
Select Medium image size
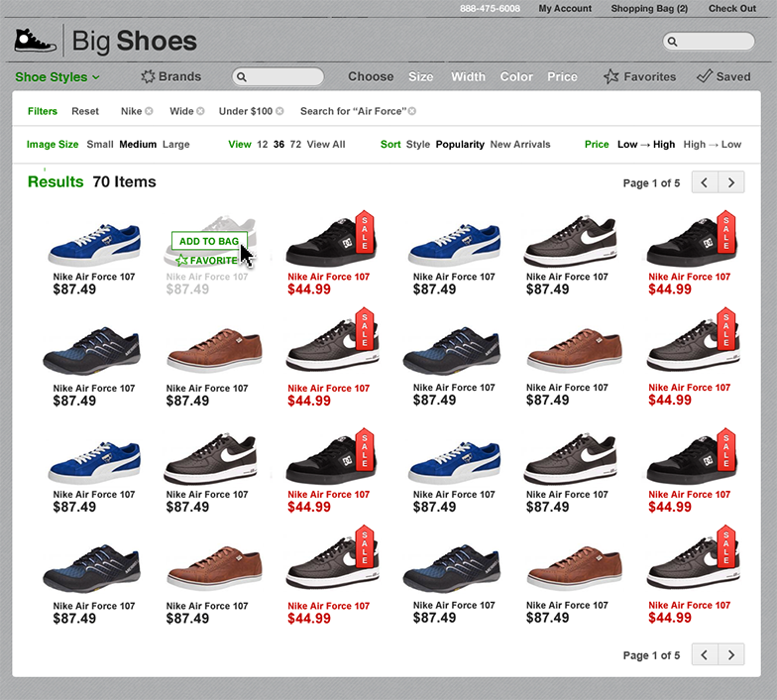(138, 145)
